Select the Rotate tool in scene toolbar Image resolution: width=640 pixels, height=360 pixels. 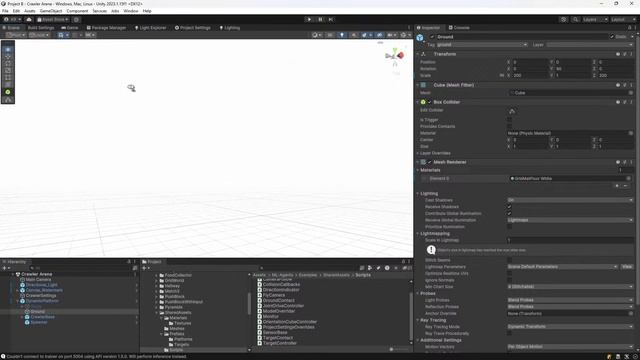coord(8,64)
